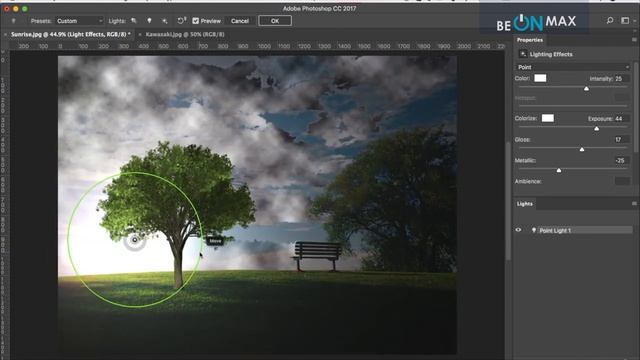This screenshot has height=360, width=640.
Task: Add a new Point Light
Action: coord(149,21)
